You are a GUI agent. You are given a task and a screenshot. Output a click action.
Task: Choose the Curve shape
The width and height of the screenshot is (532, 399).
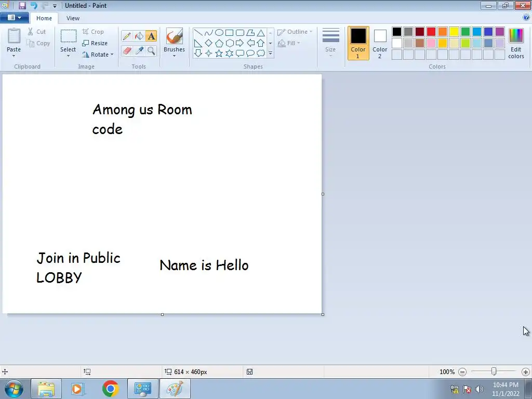point(209,33)
